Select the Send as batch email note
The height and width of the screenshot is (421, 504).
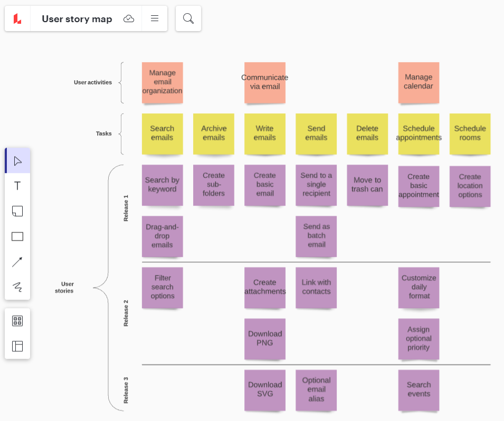click(x=316, y=236)
